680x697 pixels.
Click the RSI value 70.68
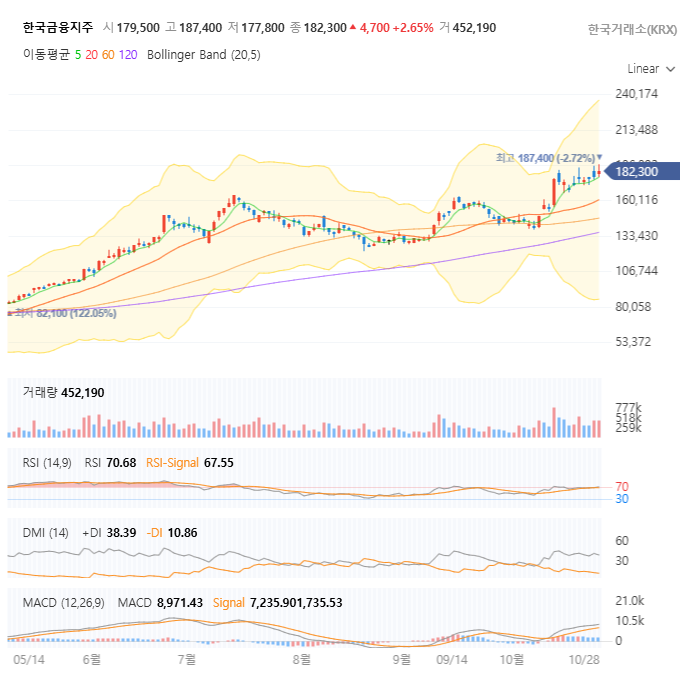[121, 463]
